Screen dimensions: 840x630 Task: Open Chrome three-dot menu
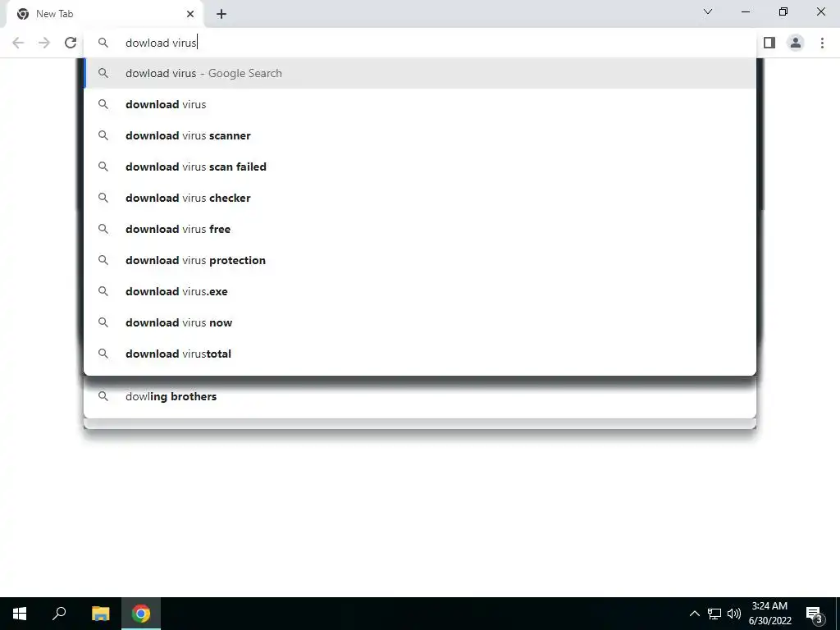point(822,43)
